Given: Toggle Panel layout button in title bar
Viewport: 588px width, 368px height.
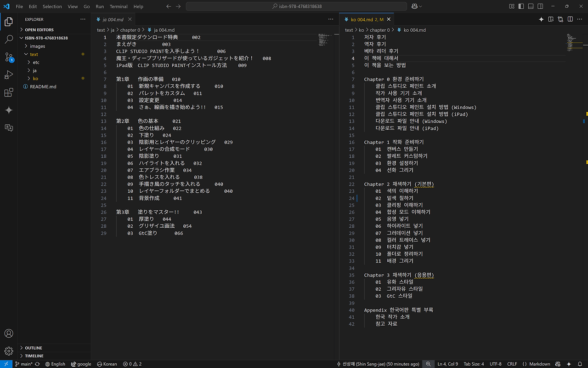Looking at the screenshot, I should [531, 6].
